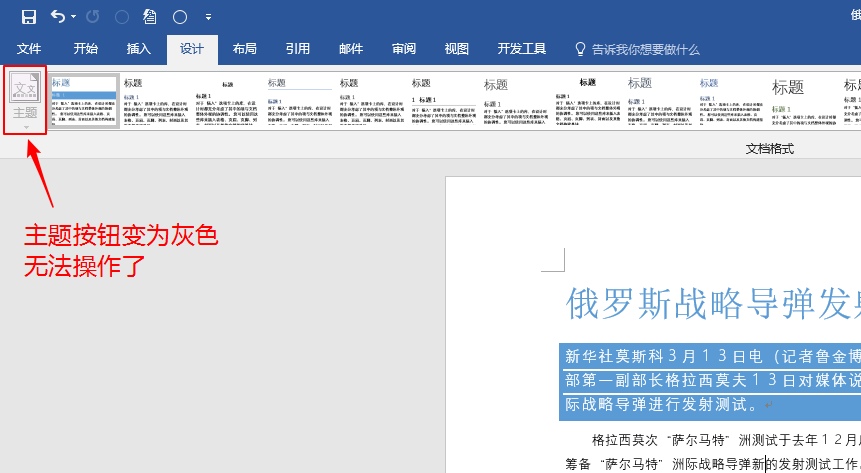The image size is (861, 473).
Task: Undo the last action via the curved arrow
Action: point(58,16)
